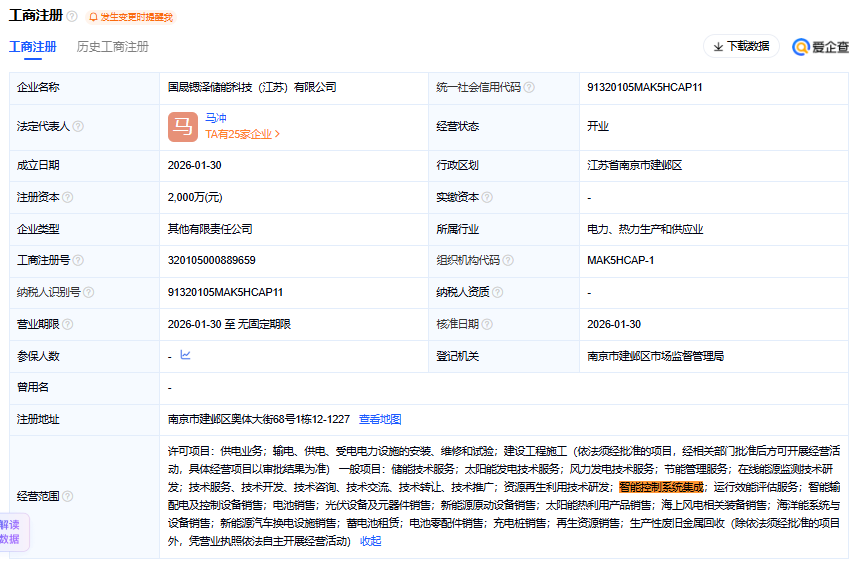Click the 爱企查 logo
Screen dimensions: 862x569
coord(820,47)
